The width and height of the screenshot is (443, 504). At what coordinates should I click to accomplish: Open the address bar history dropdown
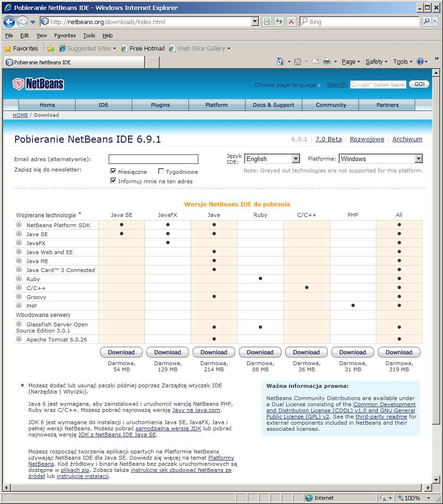pos(255,22)
